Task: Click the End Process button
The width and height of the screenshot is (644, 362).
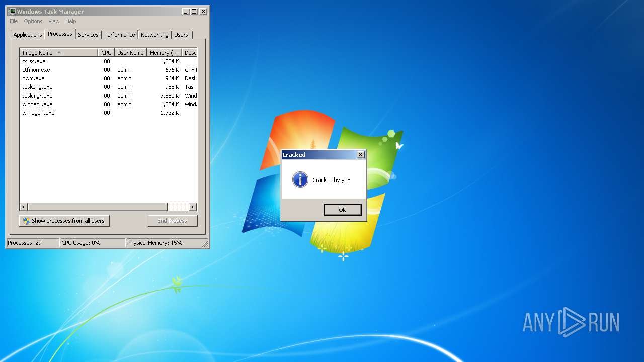Action: 173,221
